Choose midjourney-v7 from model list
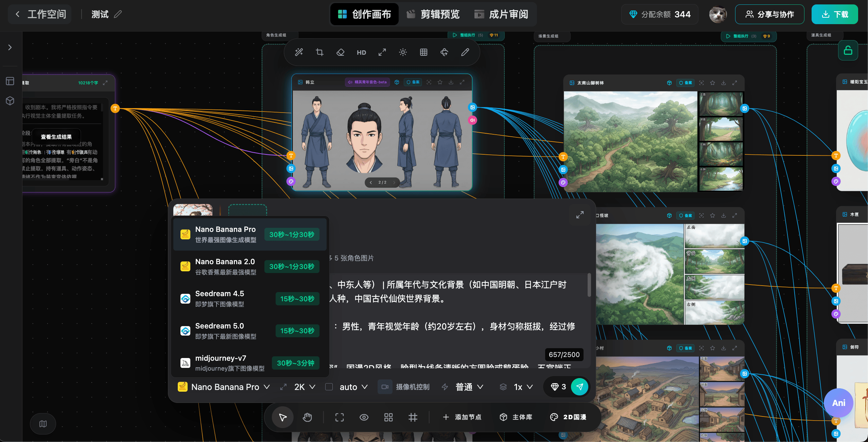 pos(250,363)
